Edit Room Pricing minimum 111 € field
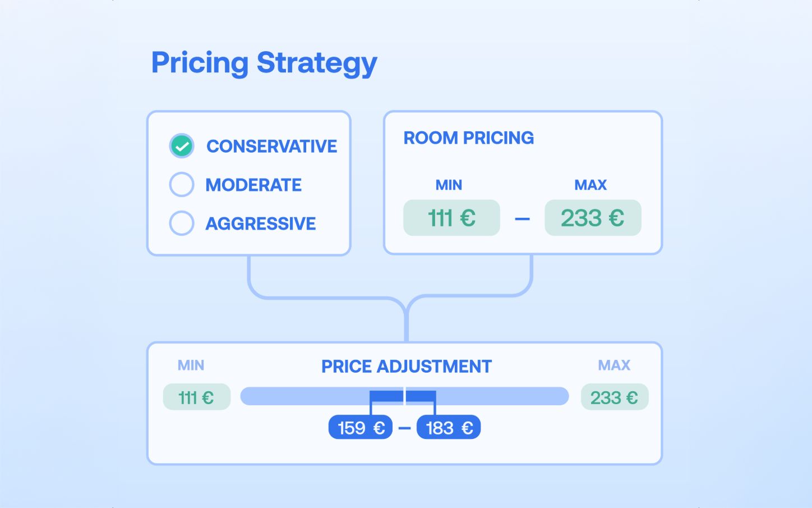 click(451, 218)
